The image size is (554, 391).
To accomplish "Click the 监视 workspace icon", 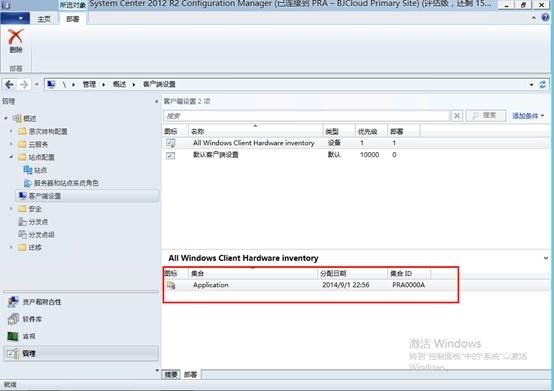I will [13, 336].
